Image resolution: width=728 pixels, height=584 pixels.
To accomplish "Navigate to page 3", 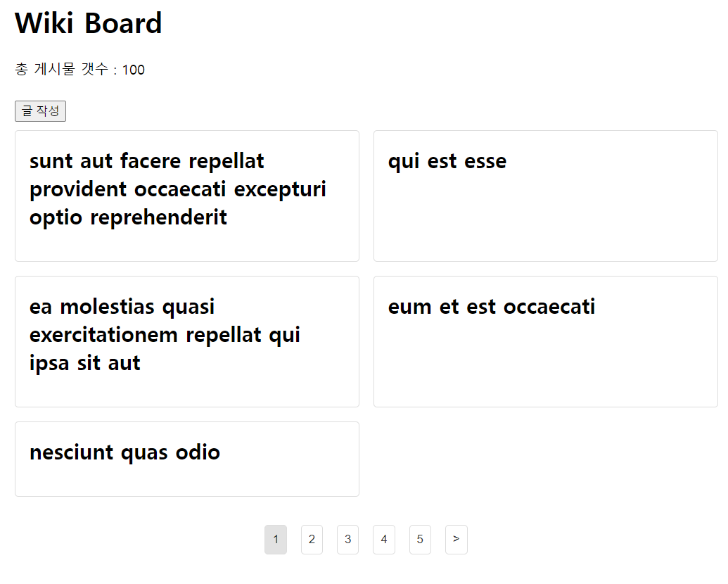I will [x=347, y=539].
